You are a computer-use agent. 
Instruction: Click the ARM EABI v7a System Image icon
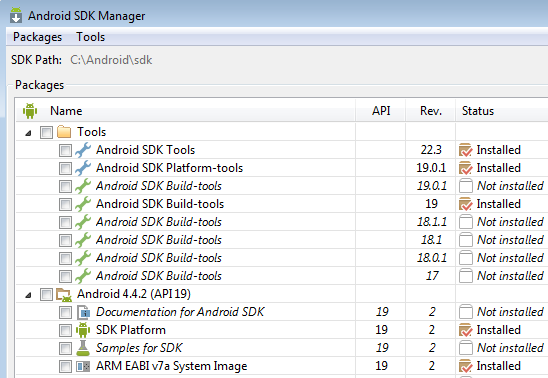click(x=83, y=366)
